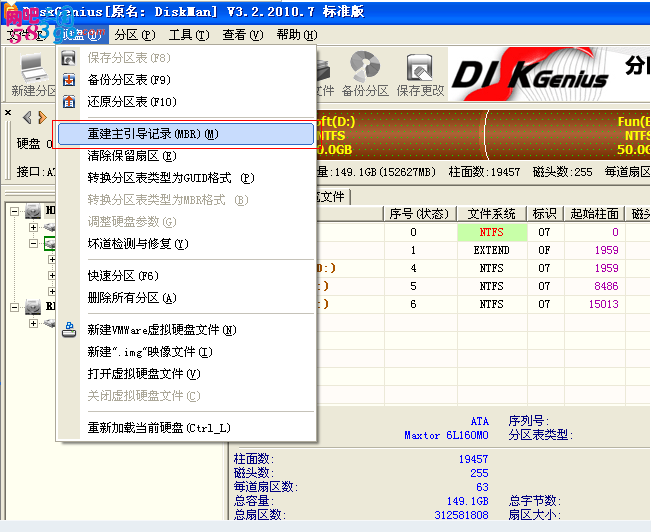Click sequence number 6 in partition table
The height and width of the screenshot is (532, 651).
click(413, 304)
